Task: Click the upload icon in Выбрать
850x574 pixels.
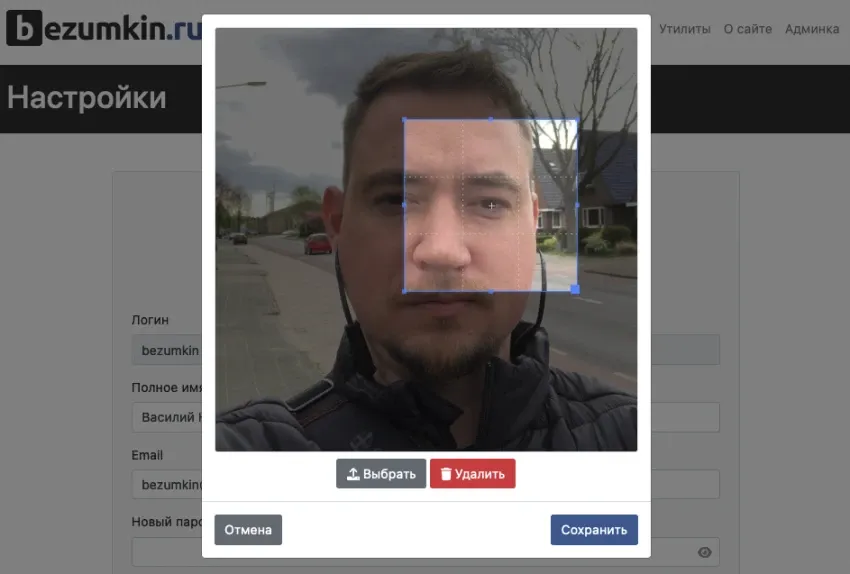Action: tap(353, 474)
